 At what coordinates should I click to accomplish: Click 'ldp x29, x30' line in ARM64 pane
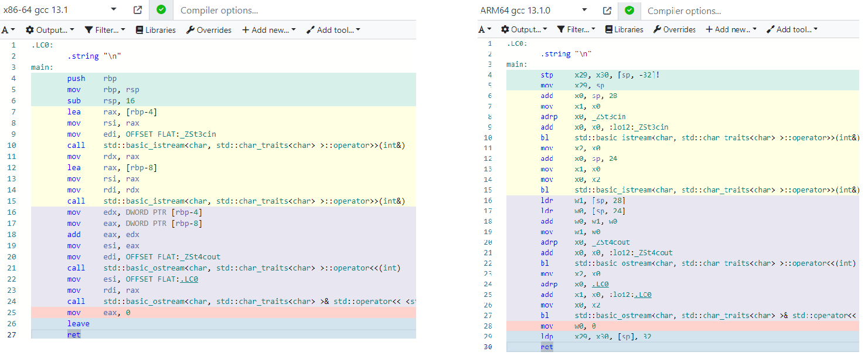683,336
